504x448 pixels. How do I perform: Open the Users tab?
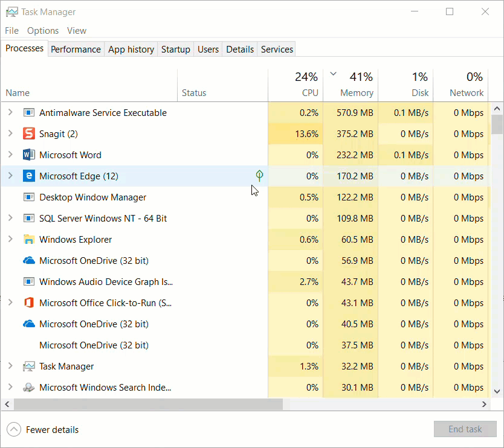click(208, 50)
